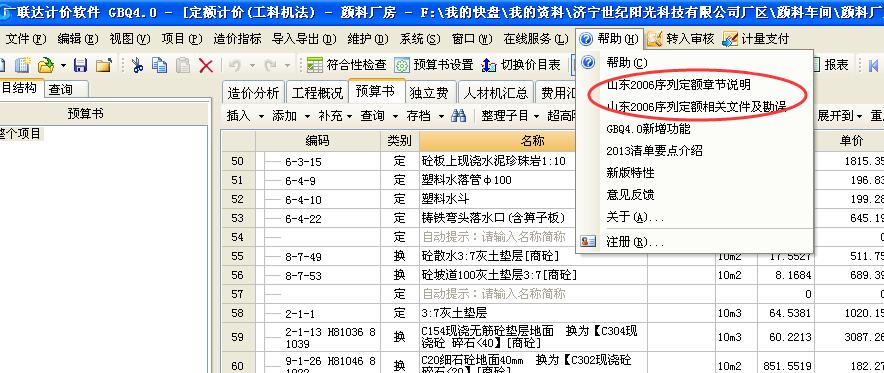
Task: Click the Save floppy disk icon
Action: tap(81, 65)
